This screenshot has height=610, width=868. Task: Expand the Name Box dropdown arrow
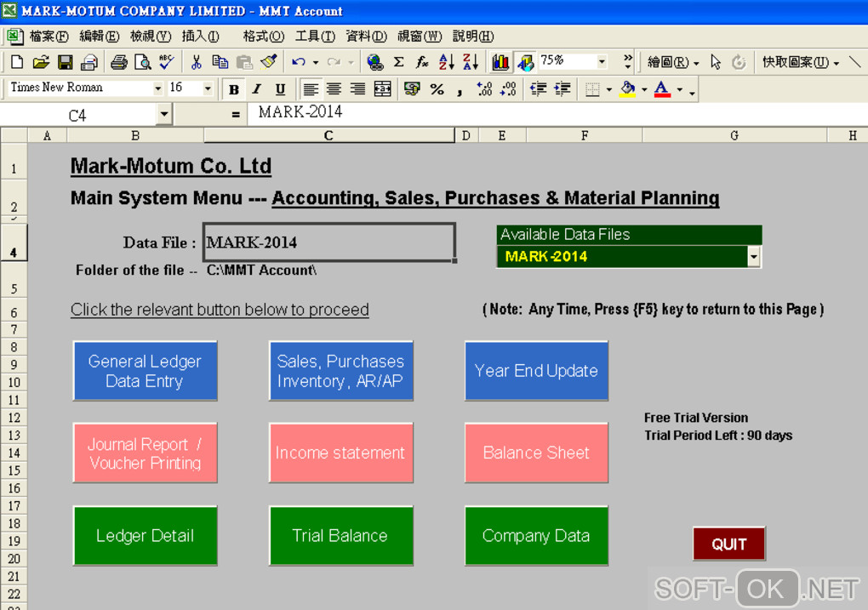click(164, 115)
